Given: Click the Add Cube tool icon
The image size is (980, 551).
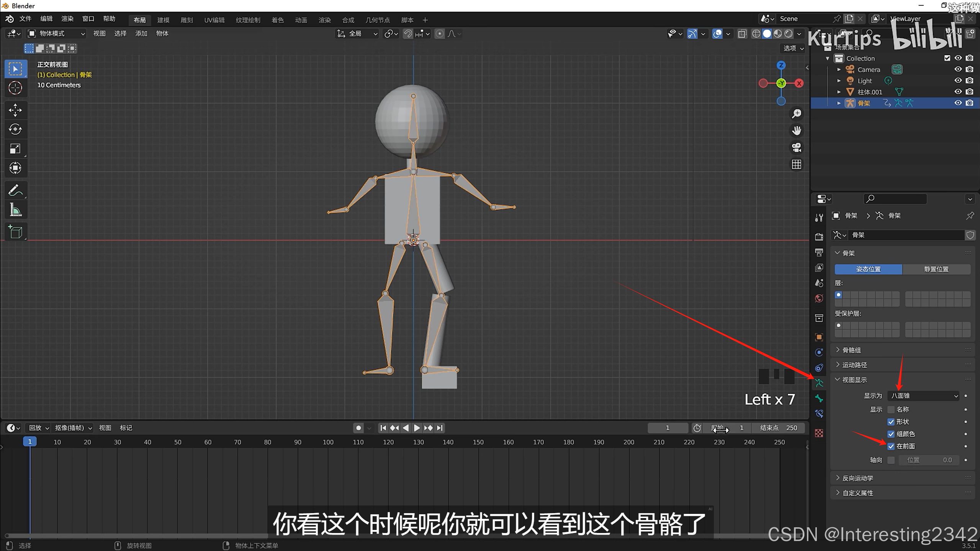Looking at the screenshot, I should click(x=15, y=232).
